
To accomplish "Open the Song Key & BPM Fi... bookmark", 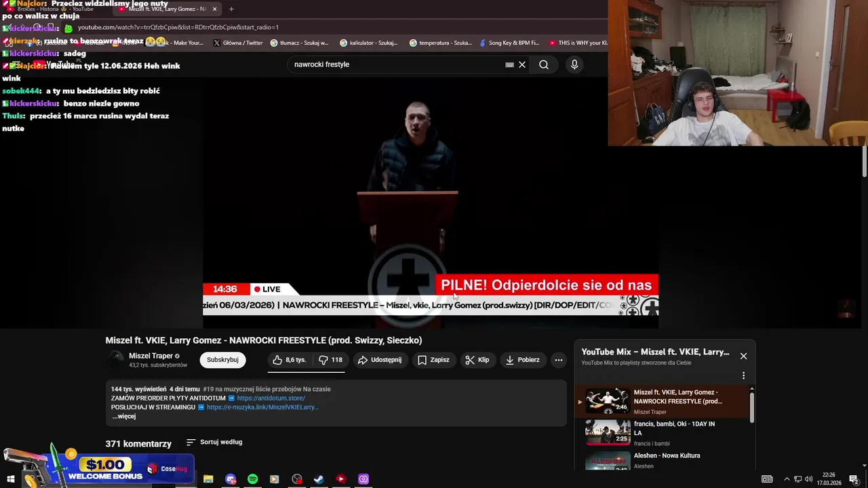I will click(x=509, y=43).
